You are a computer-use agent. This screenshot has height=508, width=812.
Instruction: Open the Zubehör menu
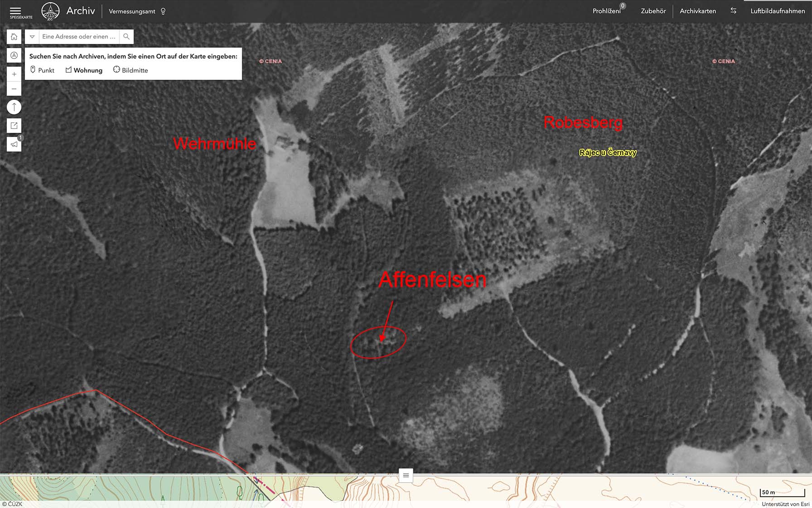click(653, 11)
